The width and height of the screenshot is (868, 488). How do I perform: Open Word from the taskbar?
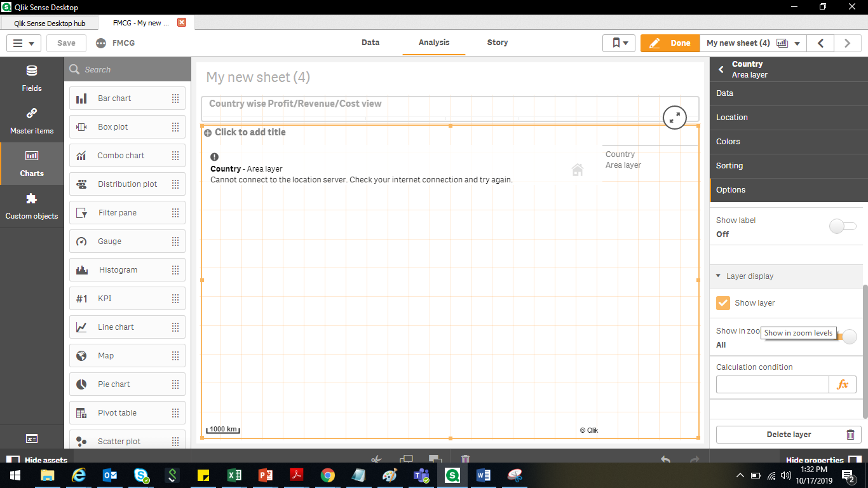pyautogui.click(x=483, y=475)
